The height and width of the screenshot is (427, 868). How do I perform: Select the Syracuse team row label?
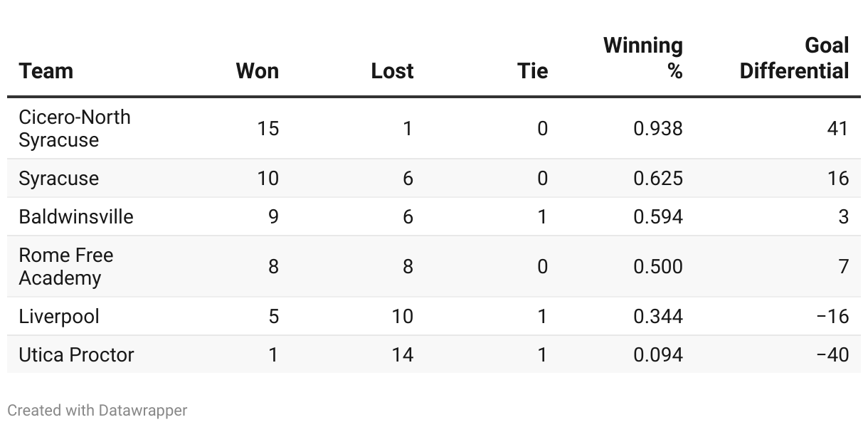click(59, 178)
